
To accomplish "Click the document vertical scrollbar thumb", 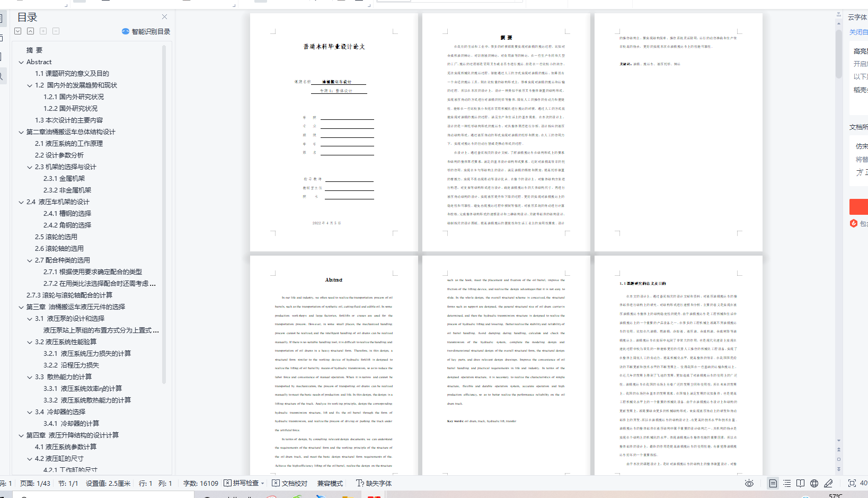I will click(x=839, y=54).
